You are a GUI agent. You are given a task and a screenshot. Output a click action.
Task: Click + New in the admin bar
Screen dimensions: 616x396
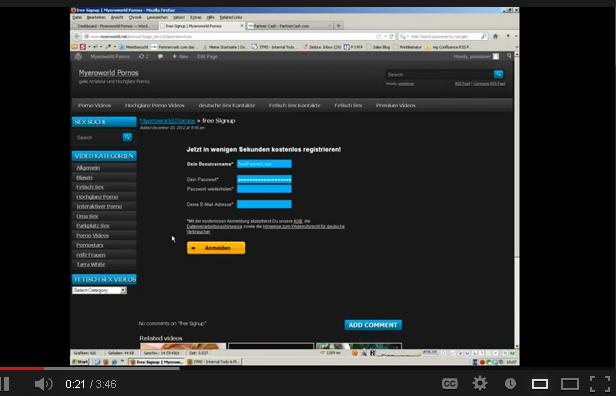click(180, 57)
